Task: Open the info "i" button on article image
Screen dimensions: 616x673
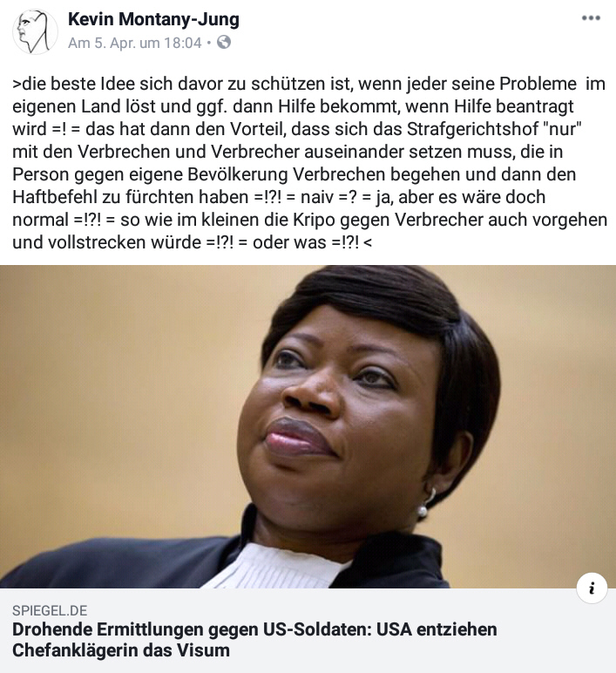Action: point(592,588)
